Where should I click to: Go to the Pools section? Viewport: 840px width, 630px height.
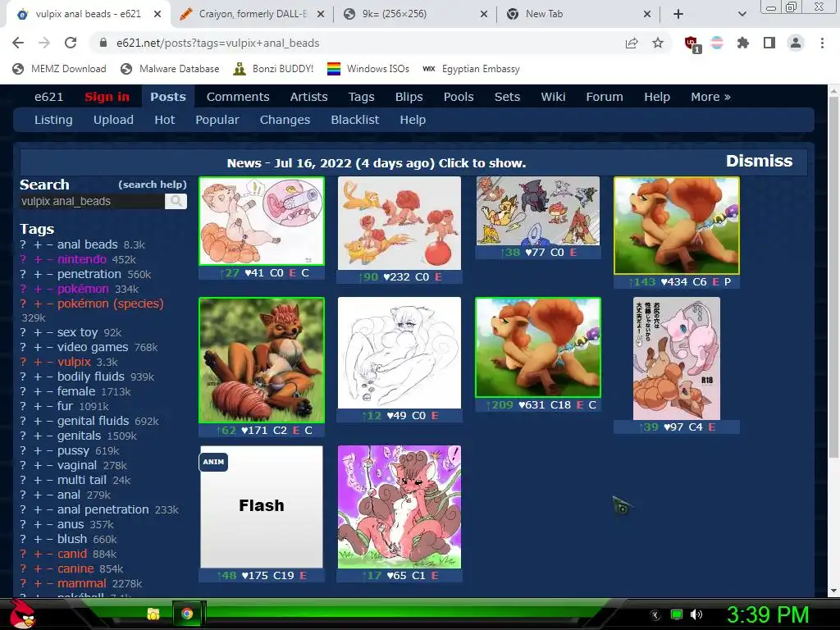click(x=459, y=97)
